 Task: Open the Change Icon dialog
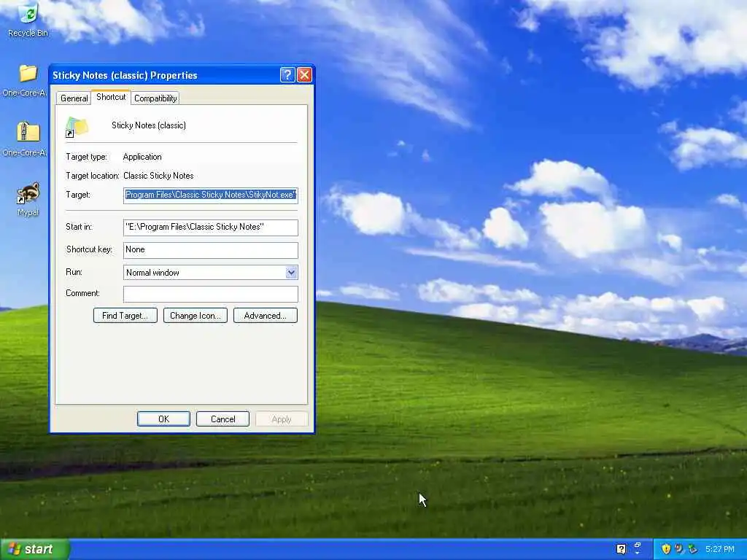196,315
